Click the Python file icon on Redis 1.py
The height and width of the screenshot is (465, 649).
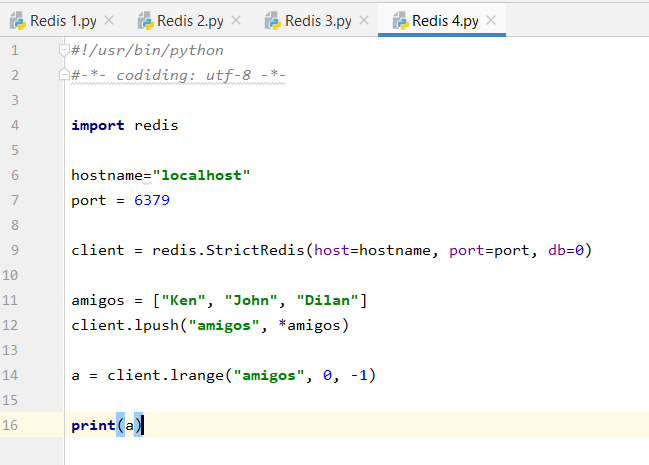pyautogui.click(x=18, y=21)
